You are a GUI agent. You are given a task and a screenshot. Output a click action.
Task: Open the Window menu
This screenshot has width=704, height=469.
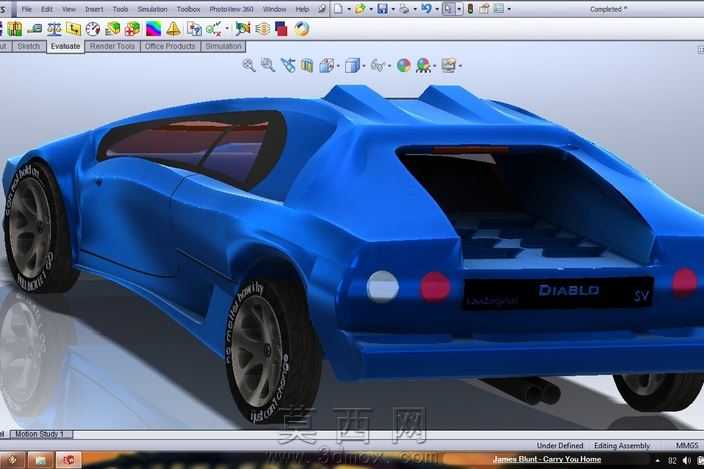point(274,9)
